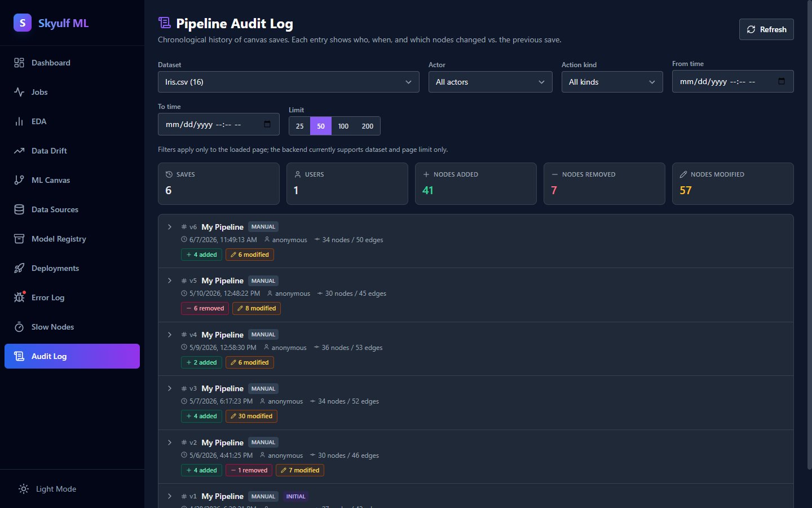The image size is (812, 508).
Task: Click the Slow Nodes stopwatch icon
Action: coord(19,327)
